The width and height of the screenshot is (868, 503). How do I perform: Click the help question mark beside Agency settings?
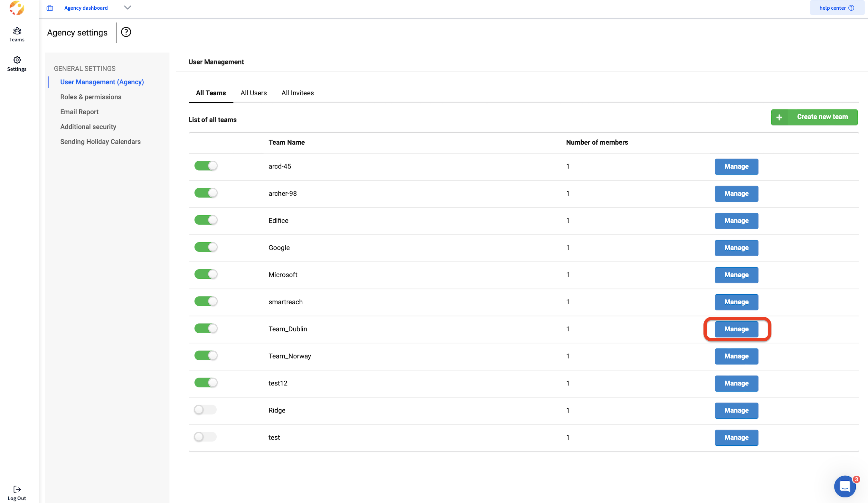coord(126,32)
